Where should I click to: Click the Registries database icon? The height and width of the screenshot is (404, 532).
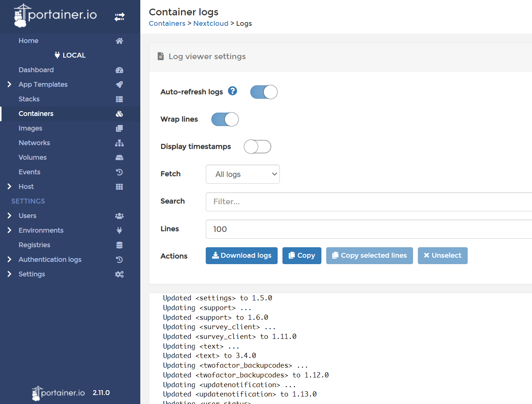(x=119, y=245)
